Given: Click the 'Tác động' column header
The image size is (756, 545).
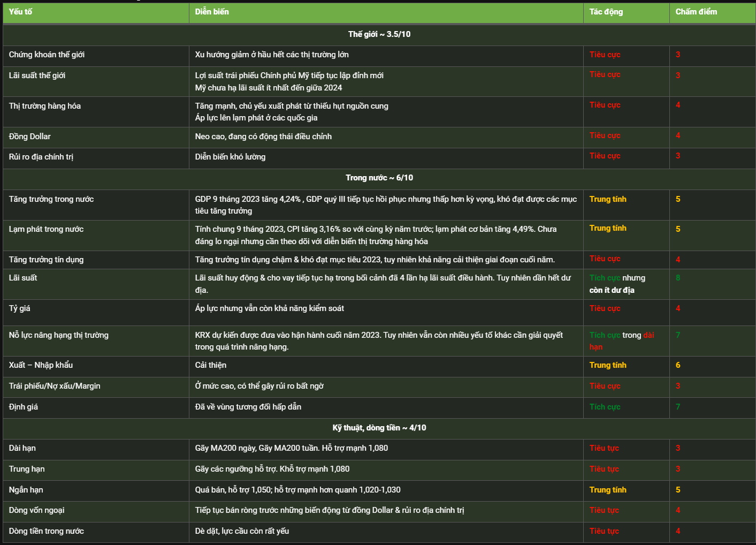Looking at the screenshot, I should pos(626,12).
